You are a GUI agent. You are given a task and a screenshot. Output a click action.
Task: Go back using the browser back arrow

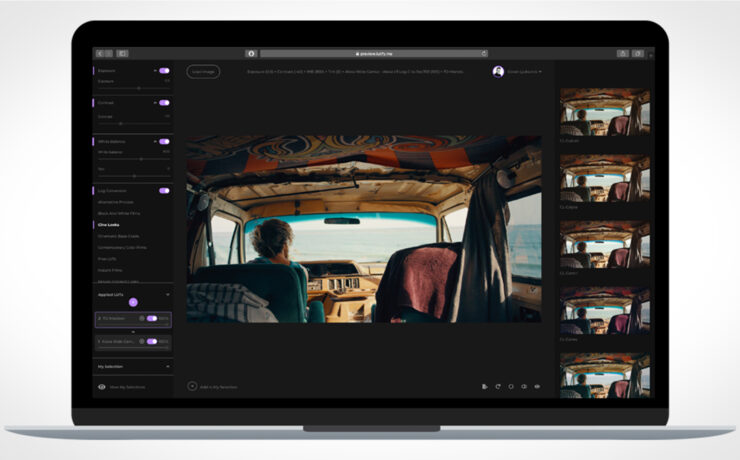(100, 54)
